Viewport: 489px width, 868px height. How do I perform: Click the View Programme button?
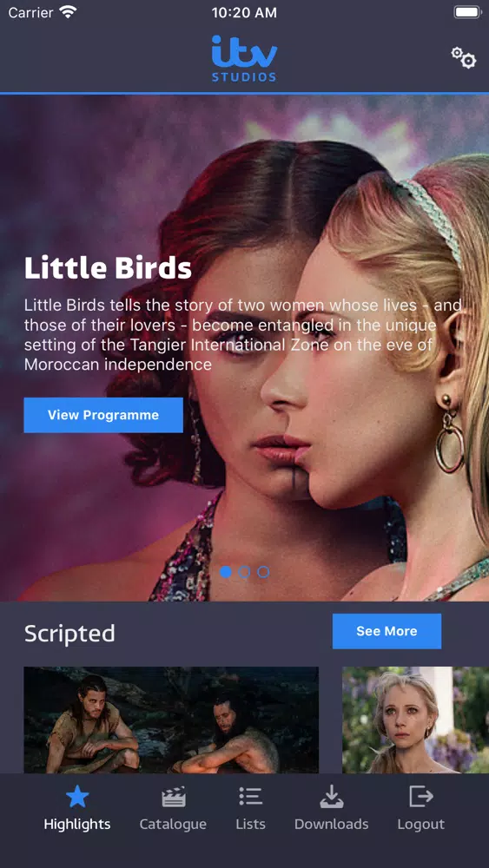point(103,415)
